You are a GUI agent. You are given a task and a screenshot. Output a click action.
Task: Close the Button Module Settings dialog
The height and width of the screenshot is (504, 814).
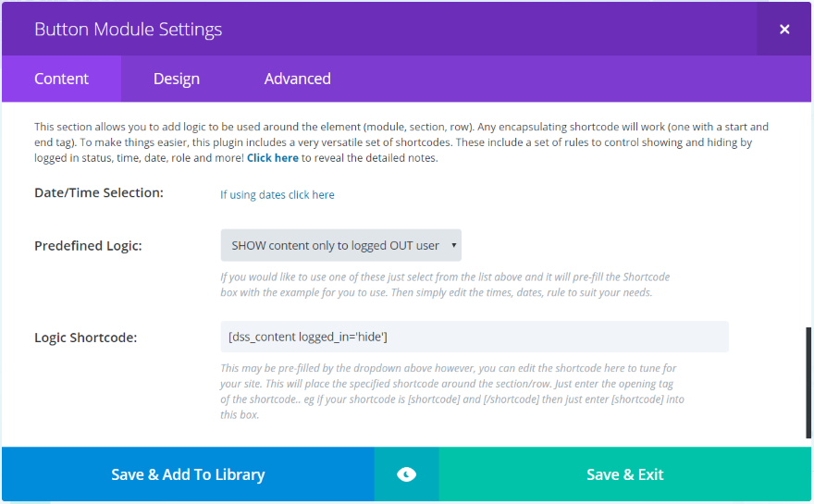click(784, 29)
